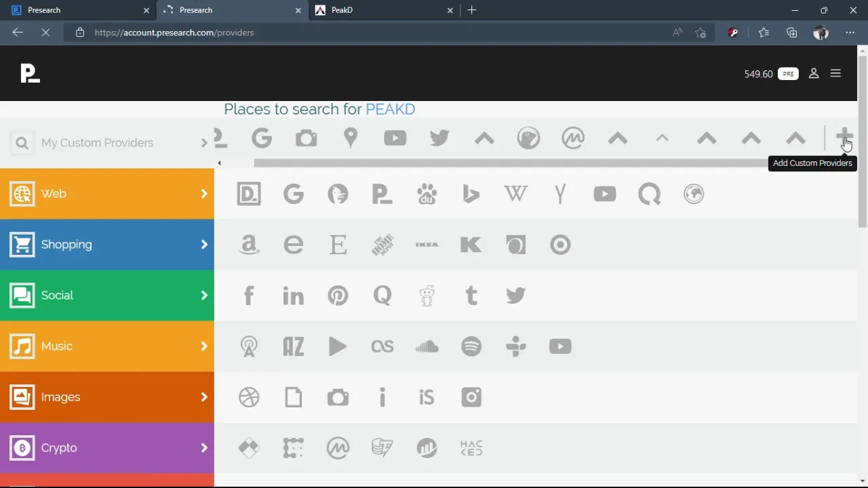Expand the Images category chevron
Screen dimensions: 868x488
pos(204,397)
